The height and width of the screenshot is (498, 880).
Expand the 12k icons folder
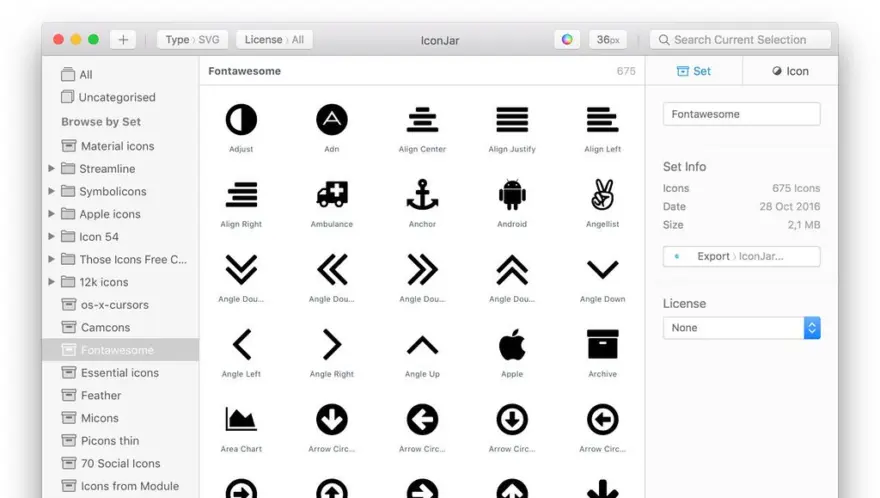(x=51, y=282)
